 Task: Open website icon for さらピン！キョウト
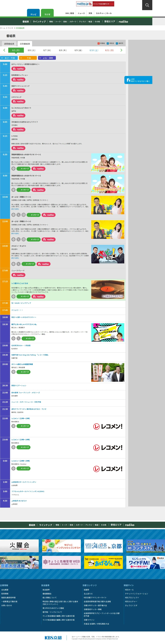(14, 264)
